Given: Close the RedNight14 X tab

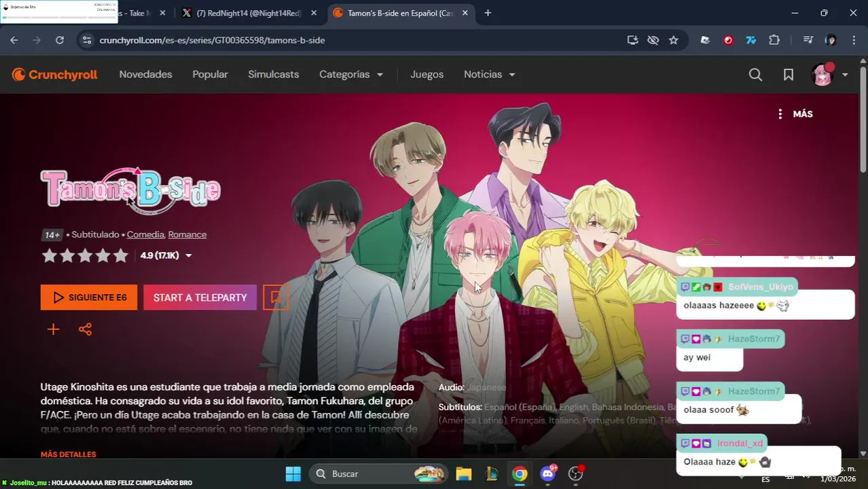Looking at the screenshot, I should tap(314, 13).
